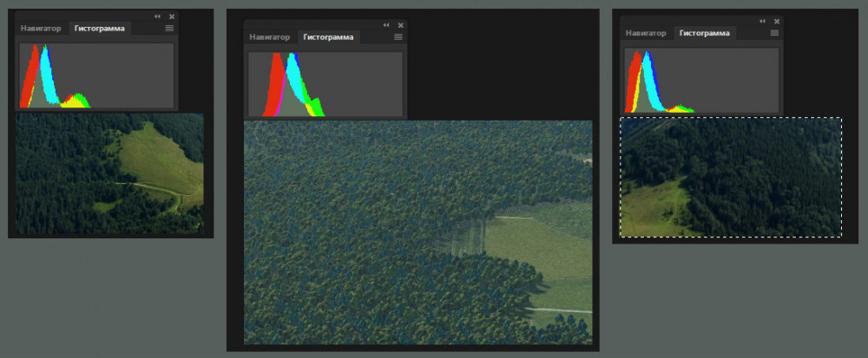Image resolution: width=868 pixels, height=358 pixels.
Task: Click the histogram graph in left panel
Action: click(96, 76)
